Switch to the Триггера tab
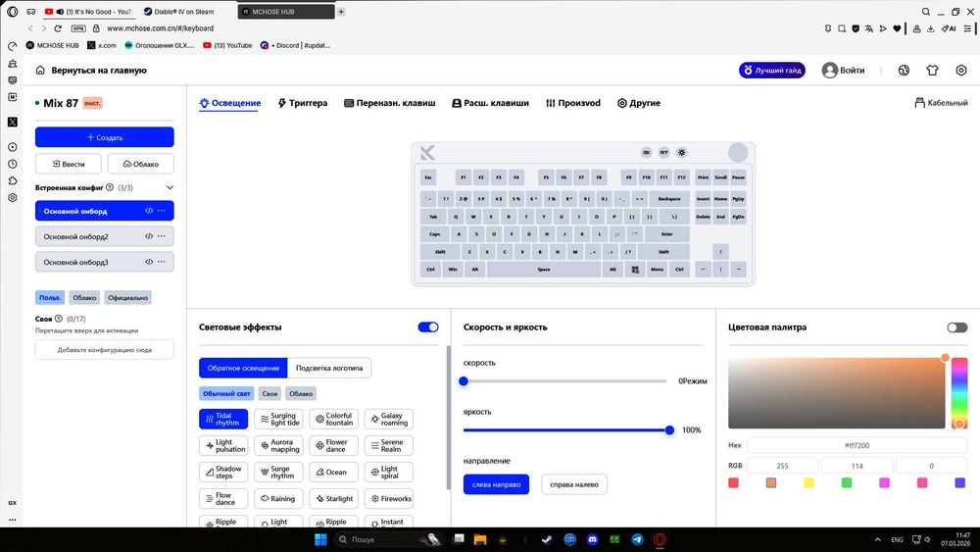980x552 pixels. [x=303, y=103]
